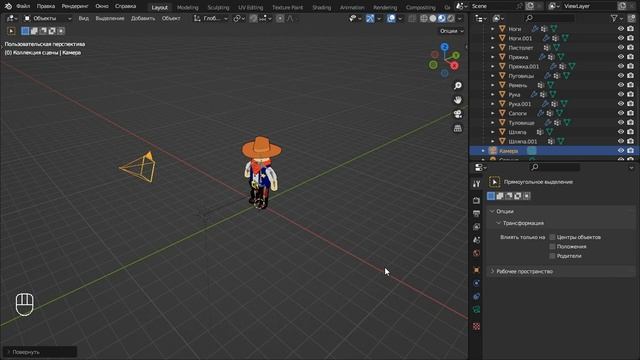Screen dimensions: 640x360
Task: Open the Файл menu
Action: click(23, 6)
